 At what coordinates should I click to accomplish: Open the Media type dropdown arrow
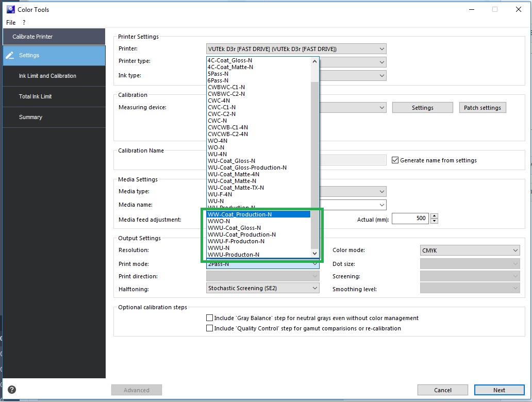click(x=381, y=191)
